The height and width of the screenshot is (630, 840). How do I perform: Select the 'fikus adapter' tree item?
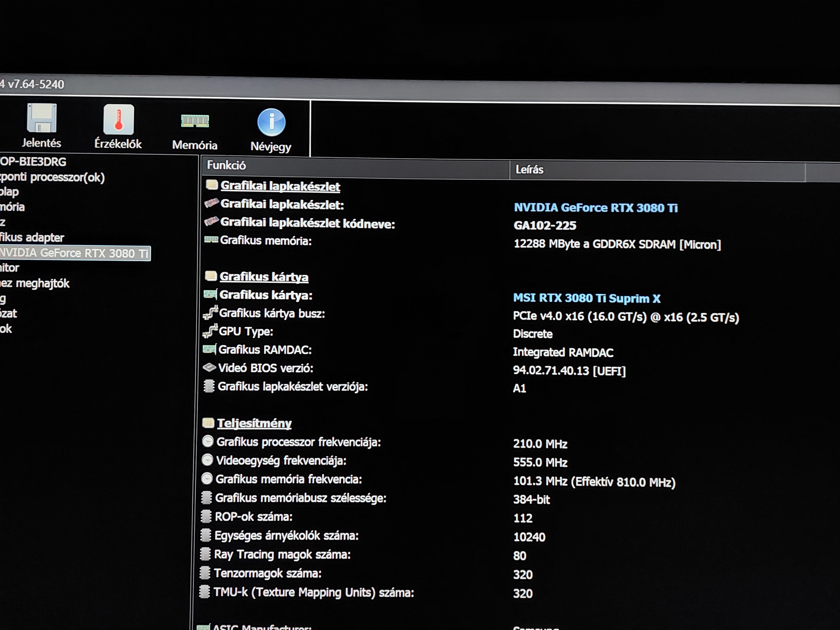(32, 237)
